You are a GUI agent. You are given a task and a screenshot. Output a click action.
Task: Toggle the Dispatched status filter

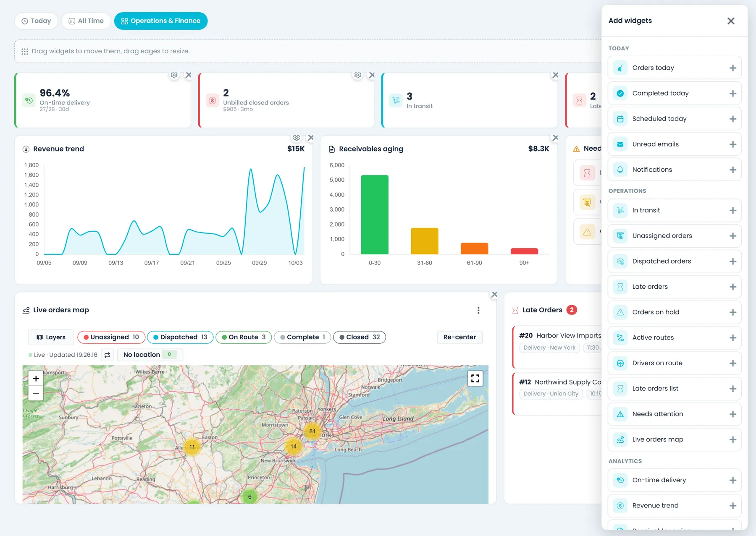pyautogui.click(x=180, y=337)
